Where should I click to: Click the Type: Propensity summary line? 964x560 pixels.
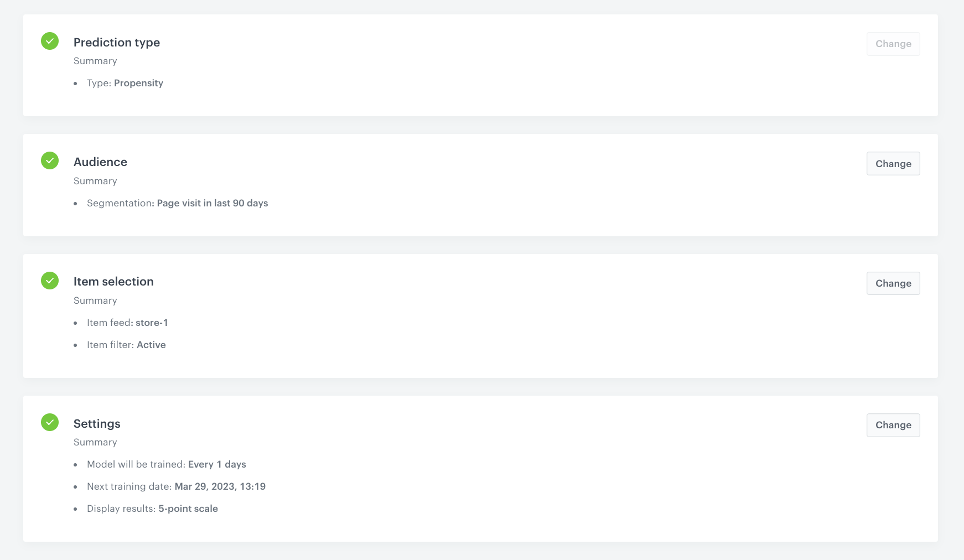click(125, 83)
